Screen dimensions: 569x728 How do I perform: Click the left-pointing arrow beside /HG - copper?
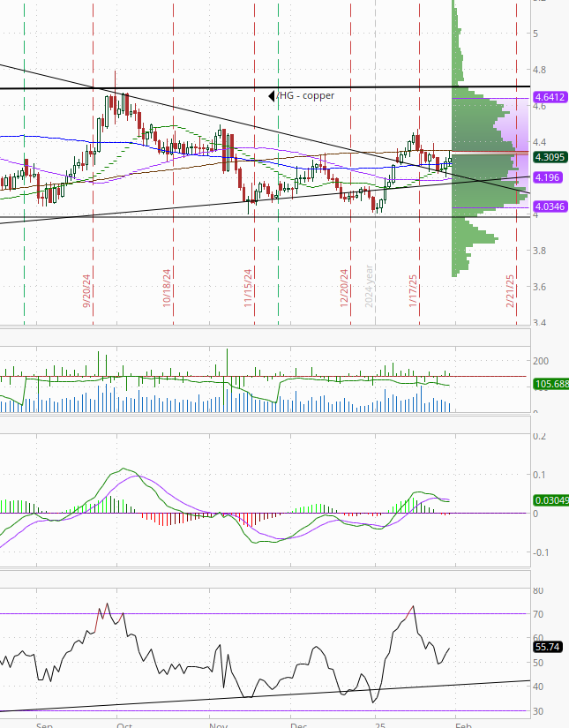[x=272, y=96]
